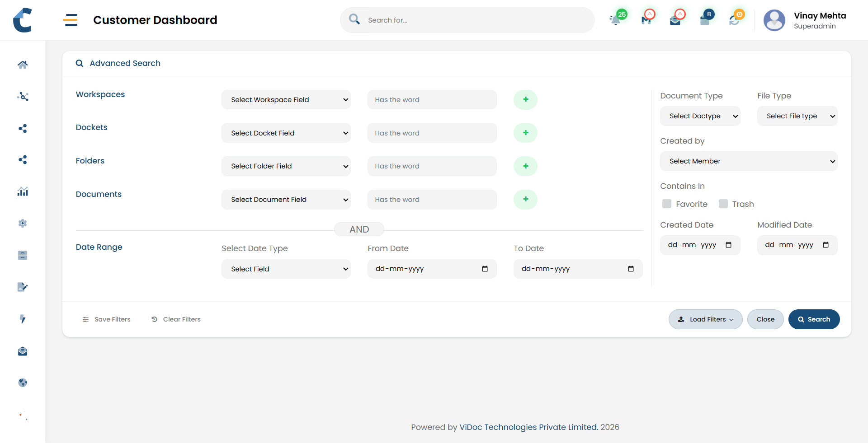Image resolution: width=868 pixels, height=443 pixels.
Task: Open the hamburger menu icon
Action: tap(70, 20)
